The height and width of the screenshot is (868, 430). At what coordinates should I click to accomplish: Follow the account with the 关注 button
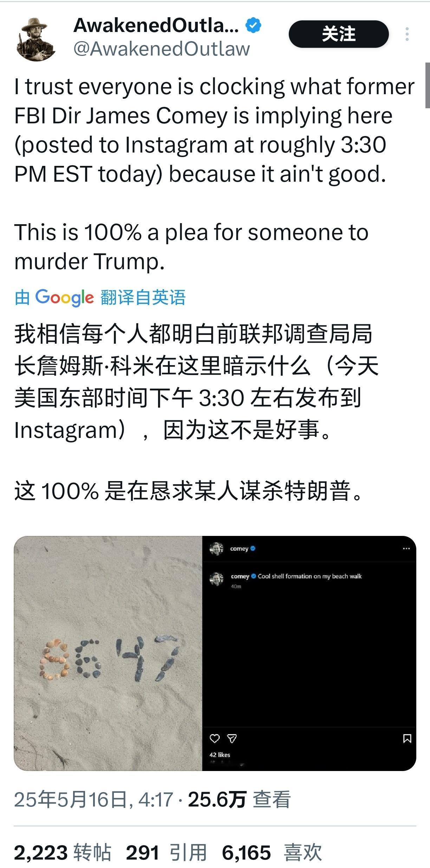point(339,34)
